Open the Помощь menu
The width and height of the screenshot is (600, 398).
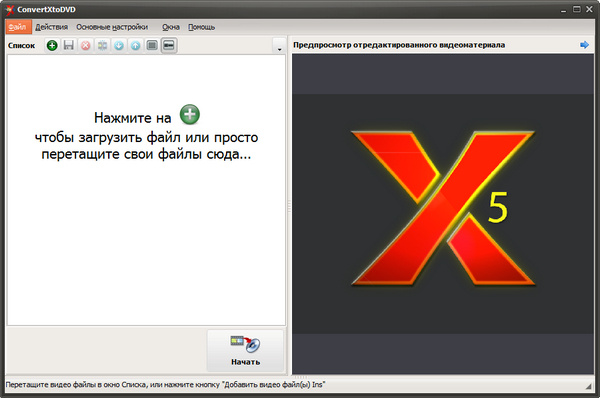pos(201,27)
